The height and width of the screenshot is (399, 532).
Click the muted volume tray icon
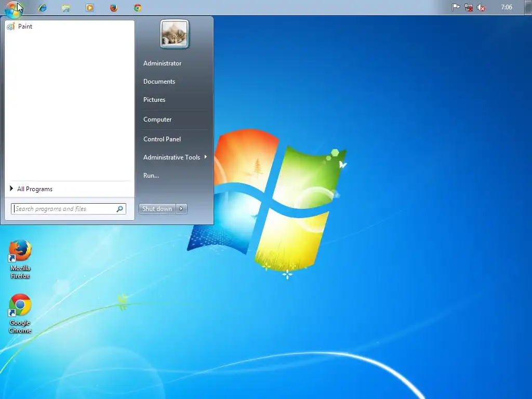point(481,7)
